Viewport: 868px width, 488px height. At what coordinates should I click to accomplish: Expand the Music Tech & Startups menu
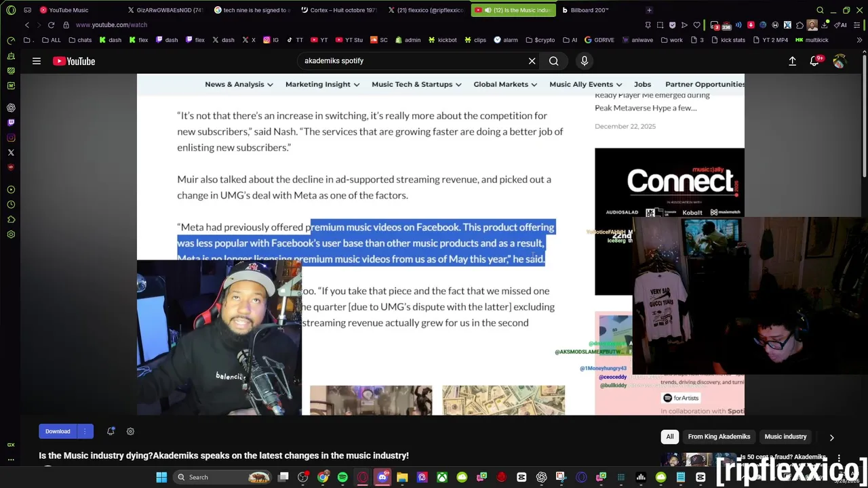click(x=416, y=84)
